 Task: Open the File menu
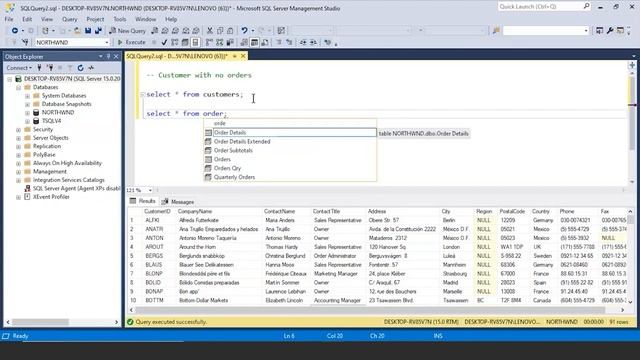9,19
